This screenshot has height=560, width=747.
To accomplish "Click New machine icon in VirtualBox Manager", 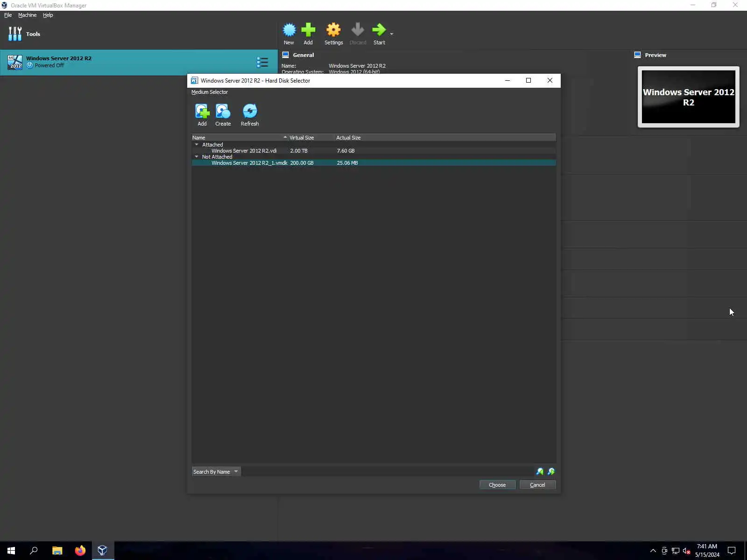I will (289, 30).
